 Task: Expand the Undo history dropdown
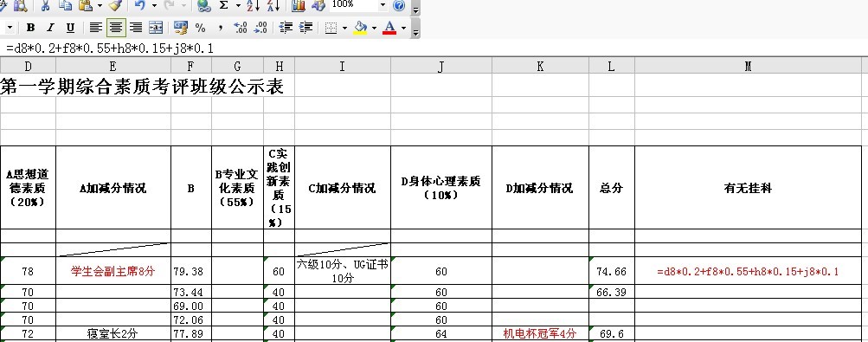pos(154,5)
